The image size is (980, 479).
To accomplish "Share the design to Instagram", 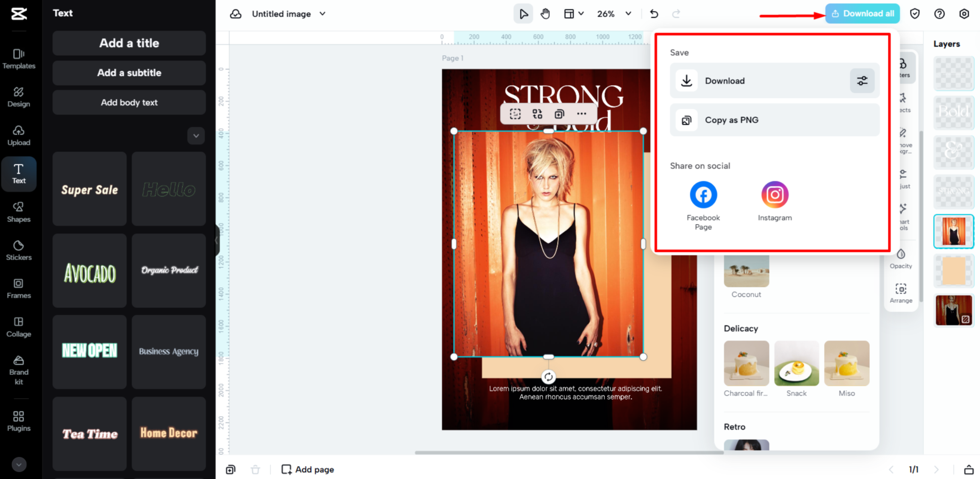I will point(774,194).
